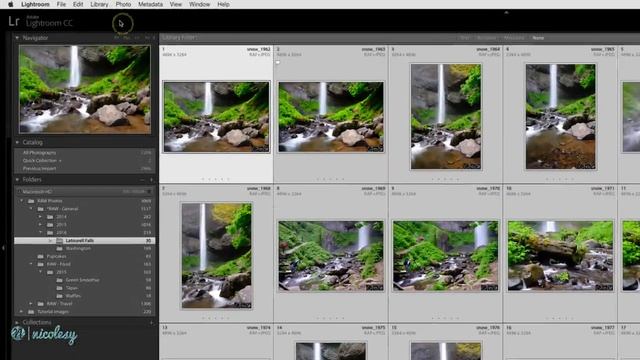Select grid photo 8 mossy stream thumbnail
The image size is (640, 360).
[331, 256]
